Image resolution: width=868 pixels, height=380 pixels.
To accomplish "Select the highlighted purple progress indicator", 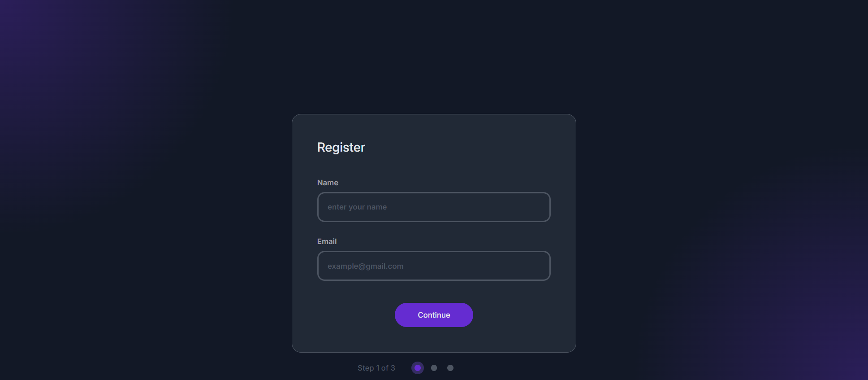I will 418,368.
